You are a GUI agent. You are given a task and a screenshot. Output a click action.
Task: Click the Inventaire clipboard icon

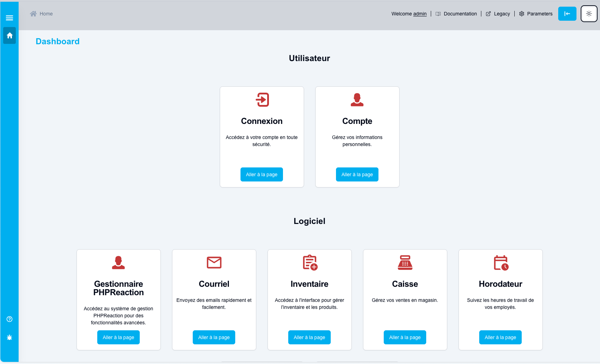tap(310, 263)
